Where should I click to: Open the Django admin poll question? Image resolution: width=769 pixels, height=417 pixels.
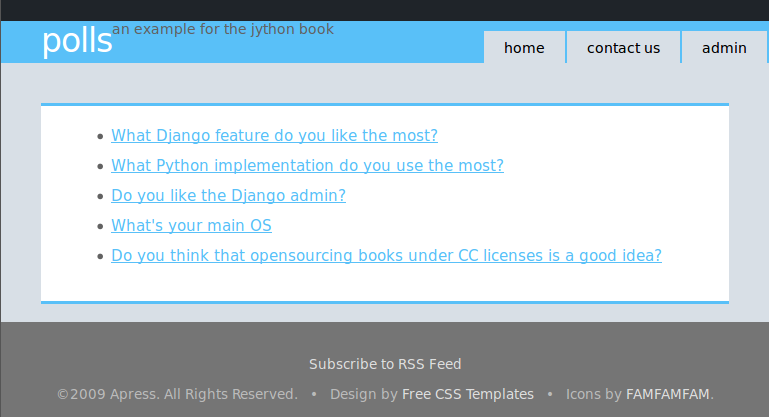[x=228, y=196]
